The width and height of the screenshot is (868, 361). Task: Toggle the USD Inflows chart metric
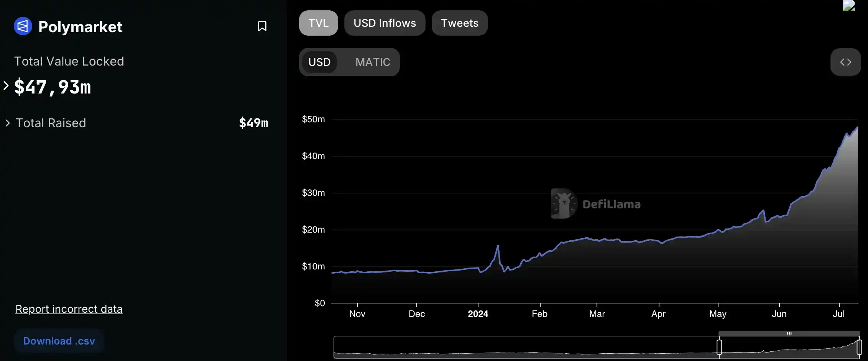pyautogui.click(x=385, y=23)
